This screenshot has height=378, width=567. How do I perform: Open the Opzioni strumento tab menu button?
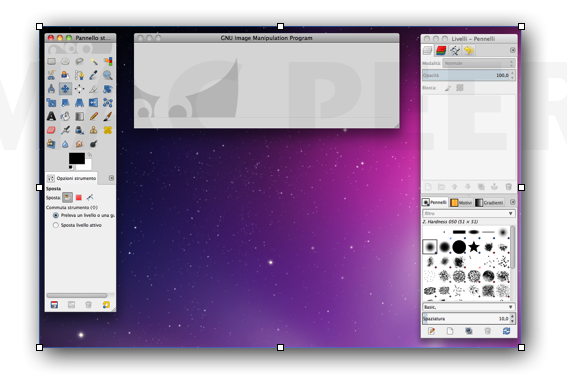(x=111, y=178)
